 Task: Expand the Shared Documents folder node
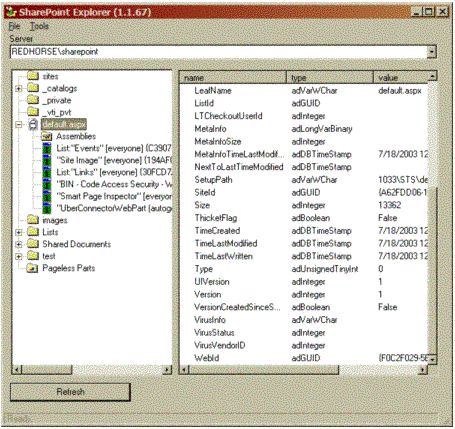pyautogui.click(x=19, y=244)
